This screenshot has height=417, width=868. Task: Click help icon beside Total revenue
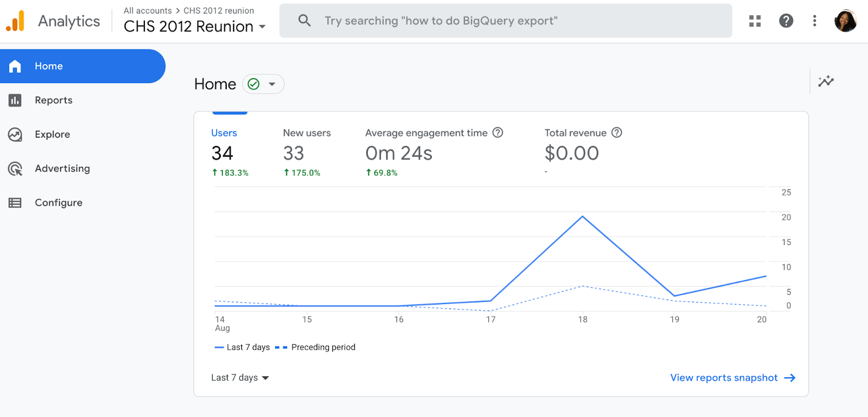pyautogui.click(x=617, y=133)
